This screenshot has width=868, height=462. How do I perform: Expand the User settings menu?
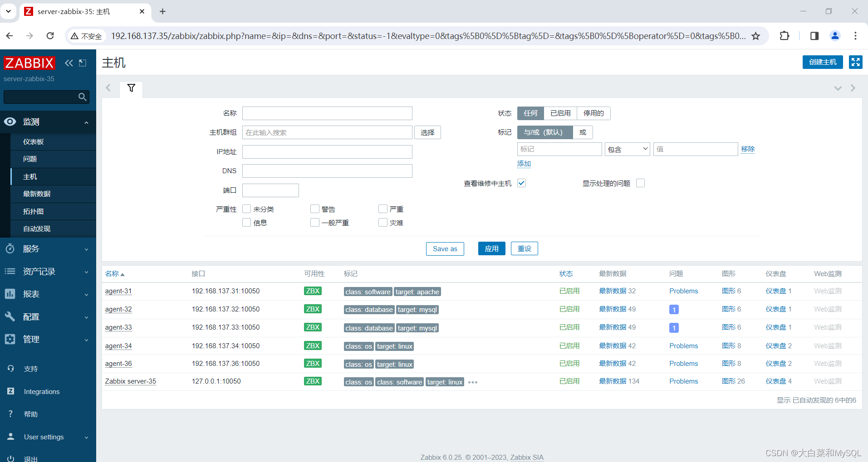pyautogui.click(x=86, y=437)
